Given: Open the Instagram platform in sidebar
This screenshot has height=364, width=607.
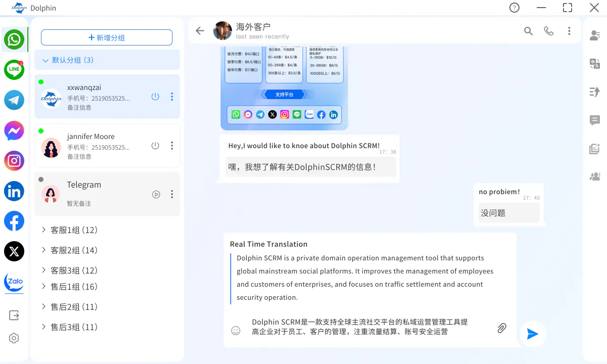Looking at the screenshot, I should point(14,161).
